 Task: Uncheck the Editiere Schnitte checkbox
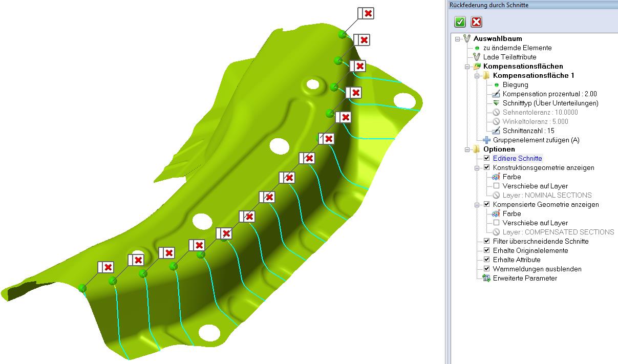pos(487,158)
